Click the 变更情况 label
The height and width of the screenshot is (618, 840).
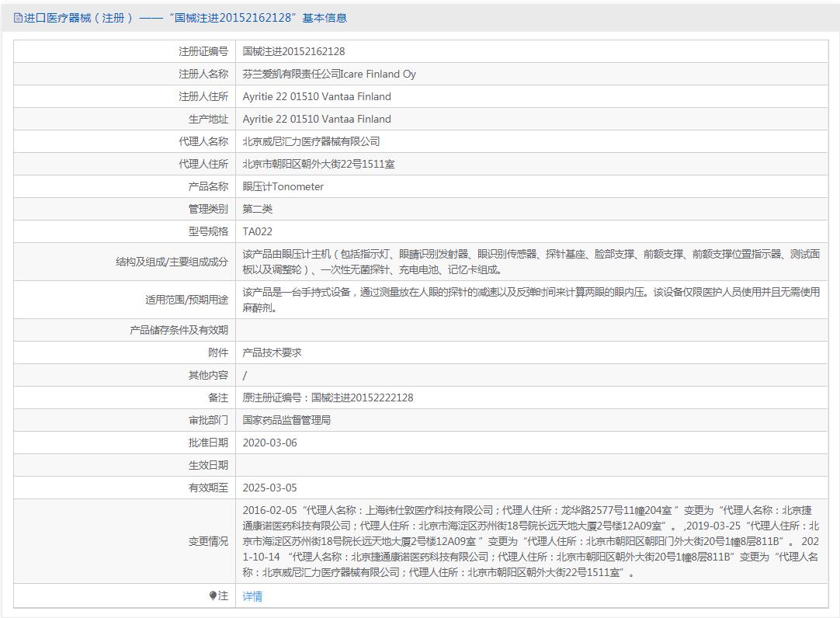click(x=208, y=541)
